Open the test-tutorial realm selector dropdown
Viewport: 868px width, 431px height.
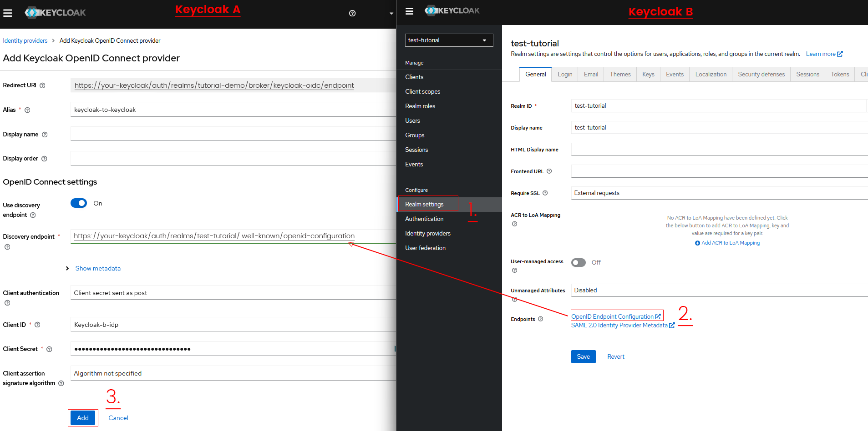click(449, 40)
